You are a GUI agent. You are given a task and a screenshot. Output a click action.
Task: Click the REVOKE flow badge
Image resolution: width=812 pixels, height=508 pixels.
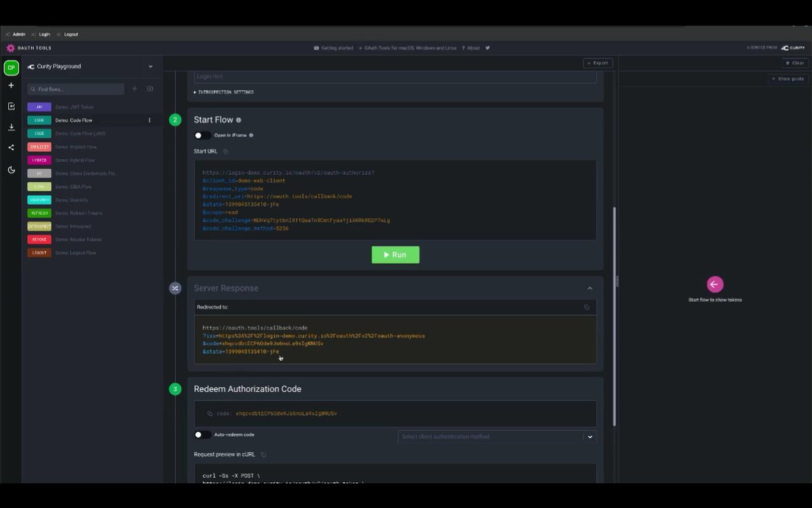pos(39,240)
